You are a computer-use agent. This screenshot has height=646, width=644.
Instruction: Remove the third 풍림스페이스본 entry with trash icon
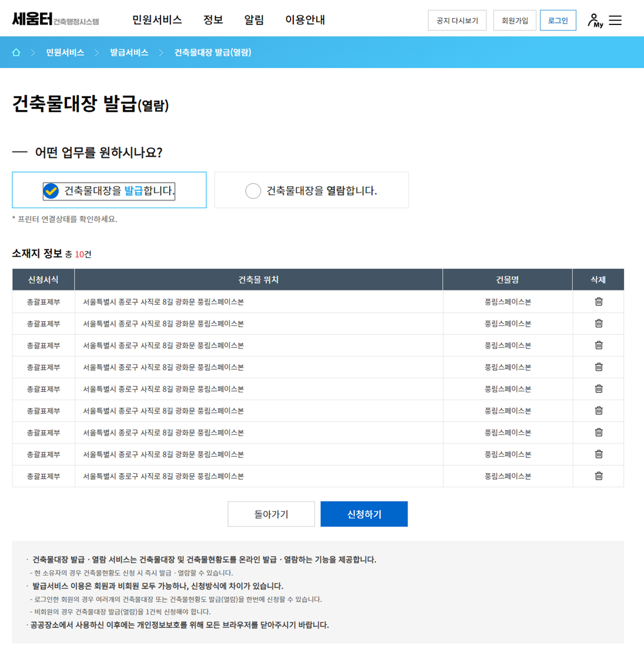click(598, 345)
